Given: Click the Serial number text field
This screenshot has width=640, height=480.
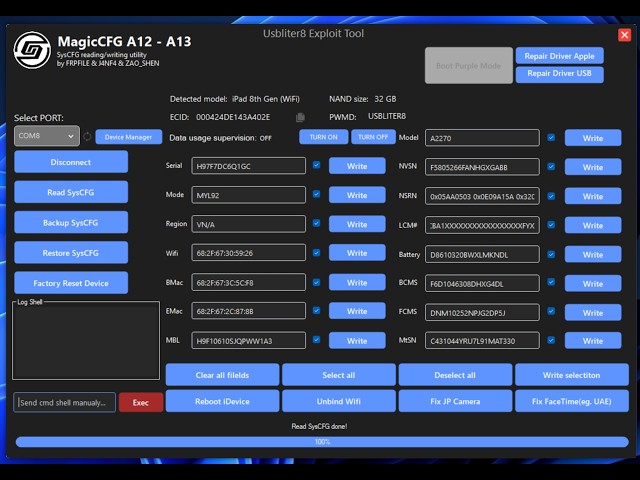Looking at the screenshot, I should pyautogui.click(x=249, y=166).
